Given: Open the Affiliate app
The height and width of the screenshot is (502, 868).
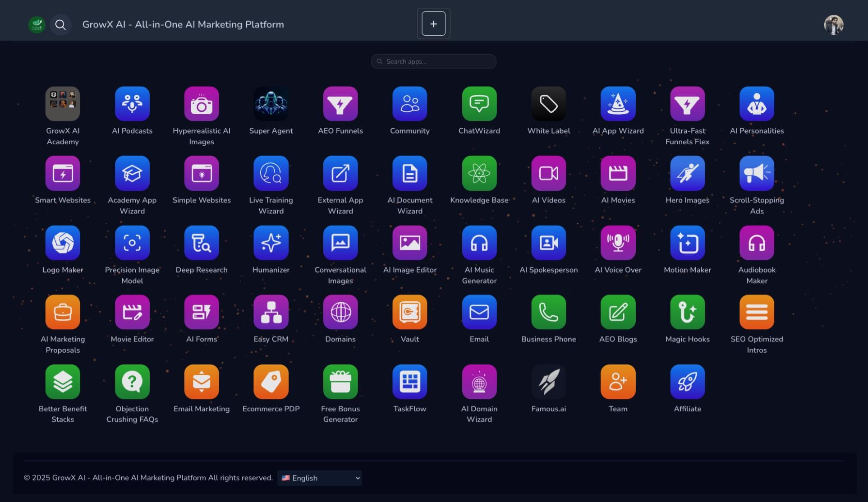Looking at the screenshot, I should point(688,382).
